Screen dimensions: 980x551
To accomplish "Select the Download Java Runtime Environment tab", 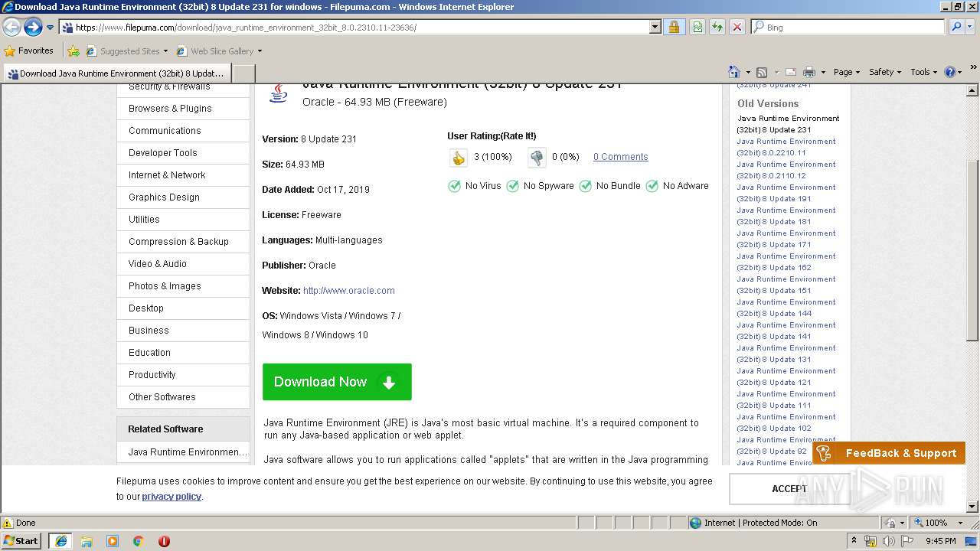I will [117, 73].
